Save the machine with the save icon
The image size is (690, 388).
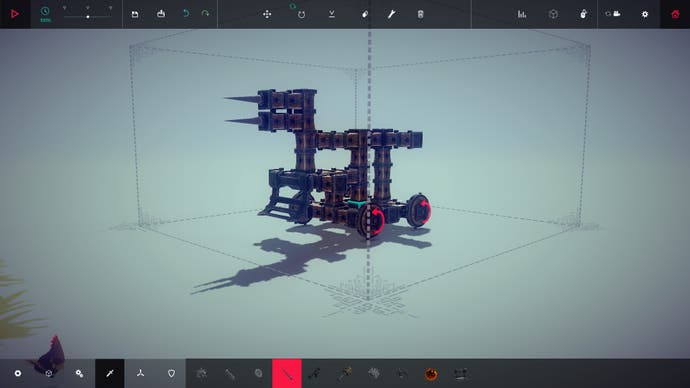point(135,14)
